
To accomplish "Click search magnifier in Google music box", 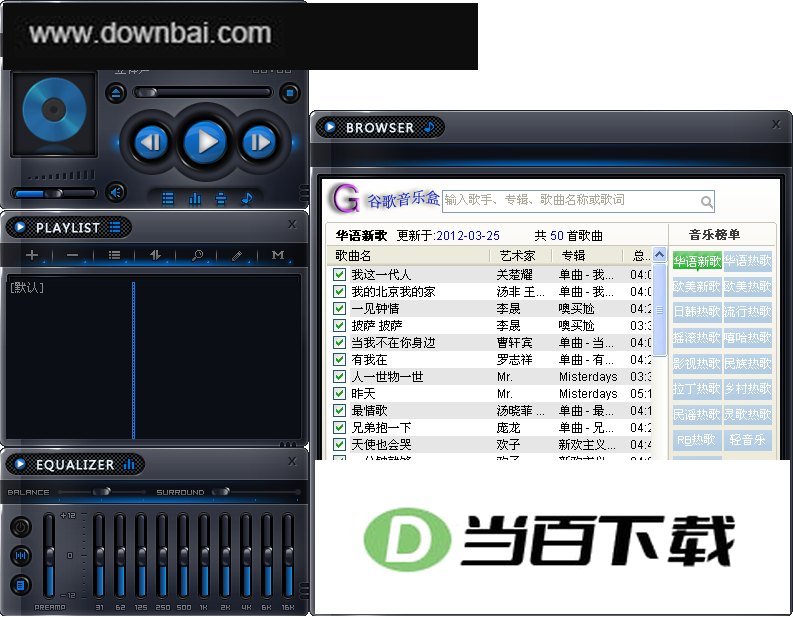I will click(707, 202).
